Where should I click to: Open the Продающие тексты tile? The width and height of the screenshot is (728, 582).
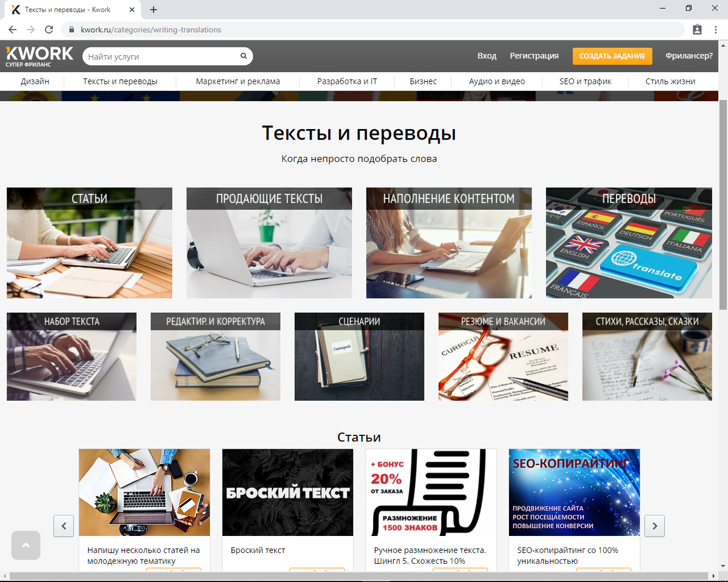[x=269, y=242]
